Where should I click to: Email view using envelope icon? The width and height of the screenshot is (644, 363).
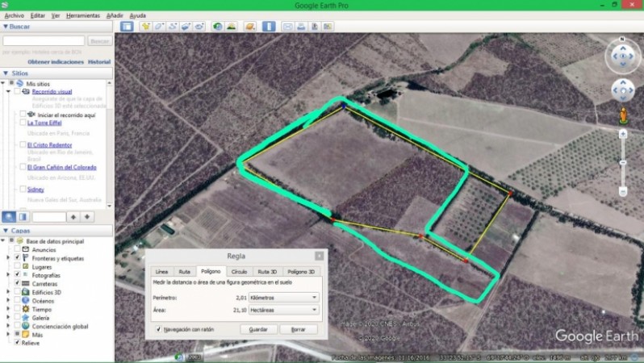coord(287,27)
